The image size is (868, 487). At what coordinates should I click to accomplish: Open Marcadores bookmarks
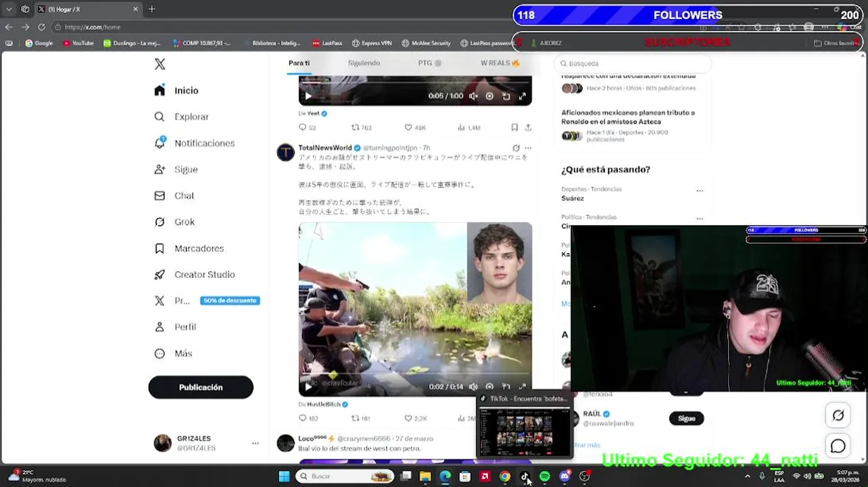point(189,248)
